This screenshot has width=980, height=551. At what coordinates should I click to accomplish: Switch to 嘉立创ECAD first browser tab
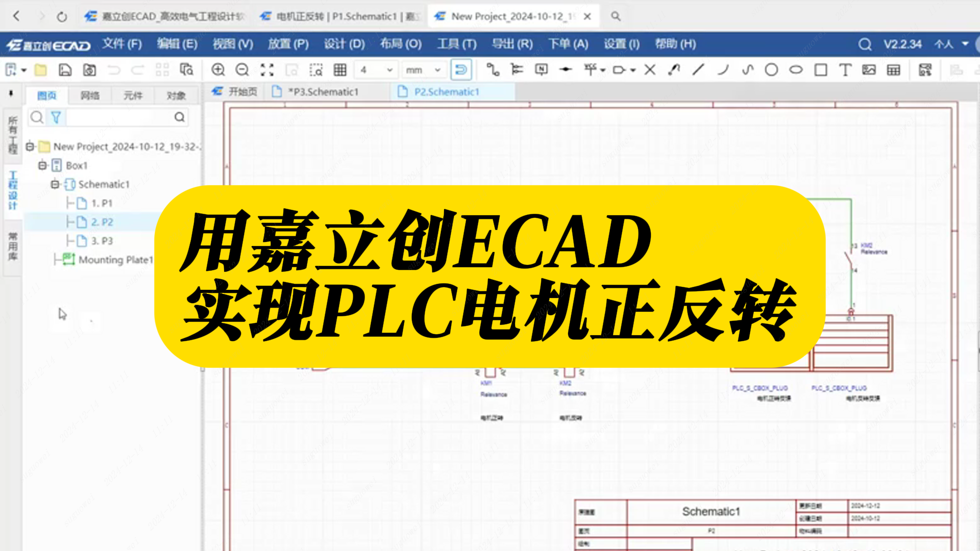(x=165, y=16)
